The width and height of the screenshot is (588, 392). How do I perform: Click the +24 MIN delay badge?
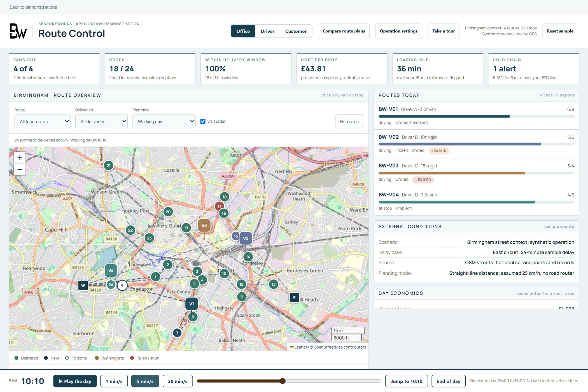tap(439, 151)
